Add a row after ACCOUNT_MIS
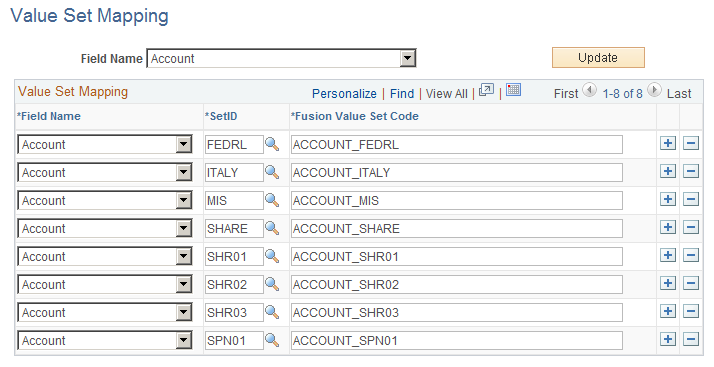This screenshot has width=714, height=367. point(668,199)
